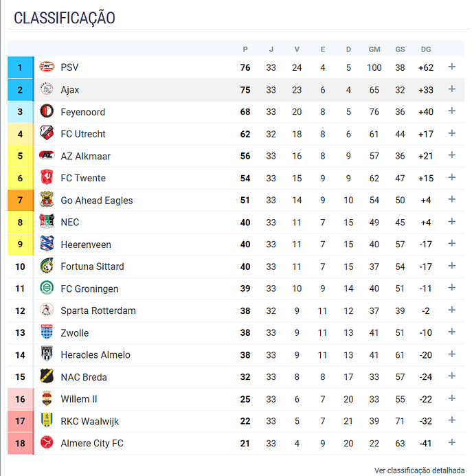This screenshot has height=476, width=474.
Task: Expand NEC row with plus button
Action: [x=452, y=222]
